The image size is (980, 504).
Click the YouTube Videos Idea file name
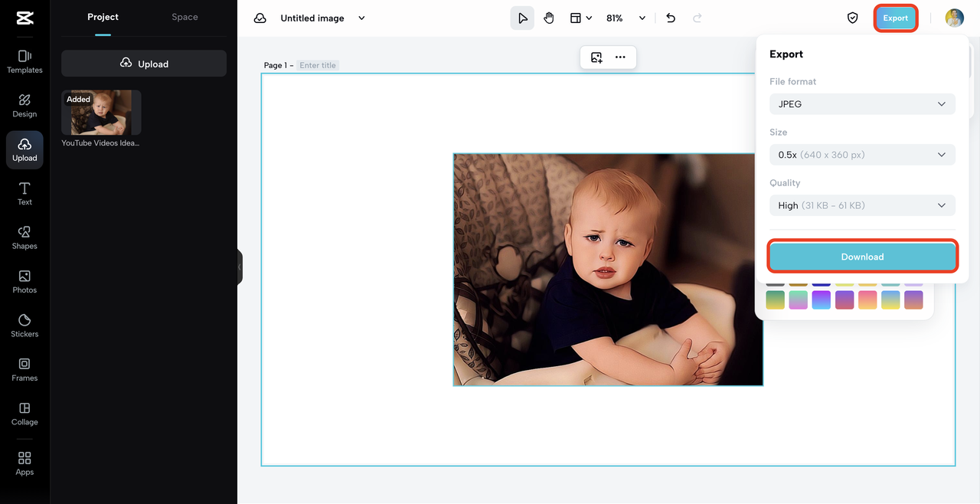(101, 143)
